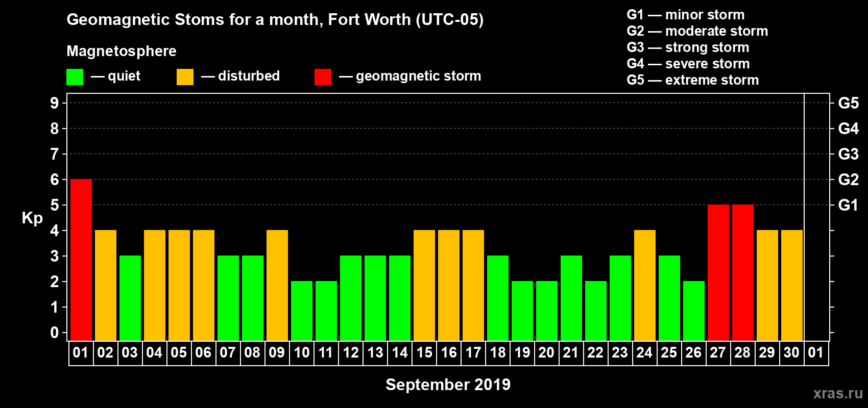Click the orange bar for day 15
Viewport: 868px width, 408px height.
click(424, 285)
